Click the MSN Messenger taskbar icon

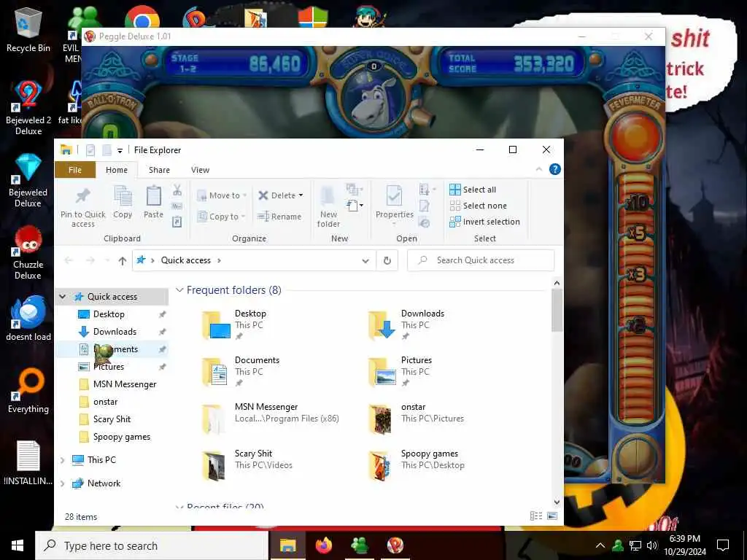tap(359, 545)
